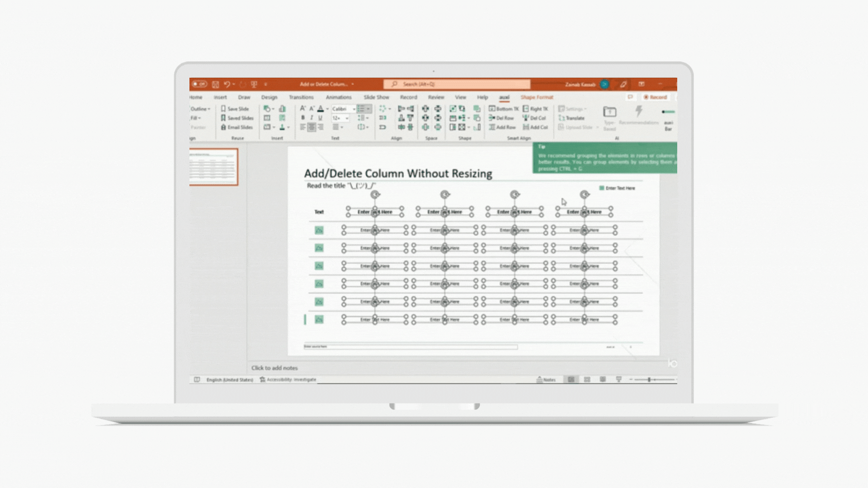Click the Del Col smart align button
868x488 pixels.
pos(534,118)
